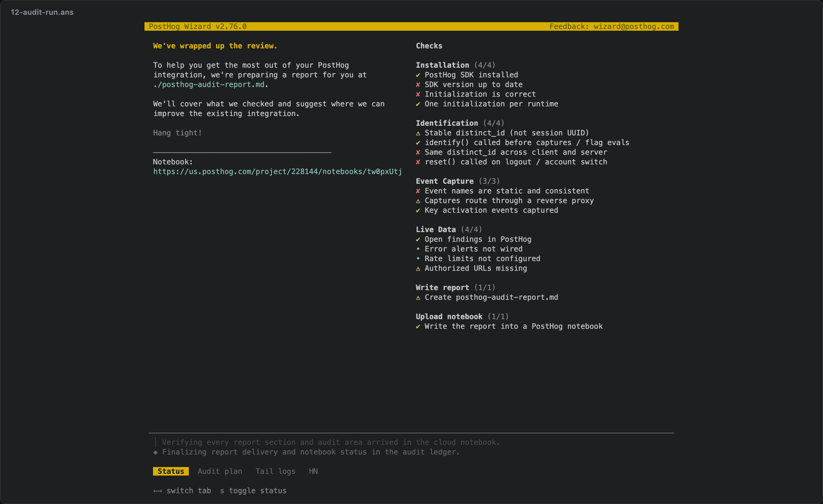Image resolution: width=823 pixels, height=504 pixels.
Task: Click "Event names are static and consistent" text
Action: tap(507, 191)
